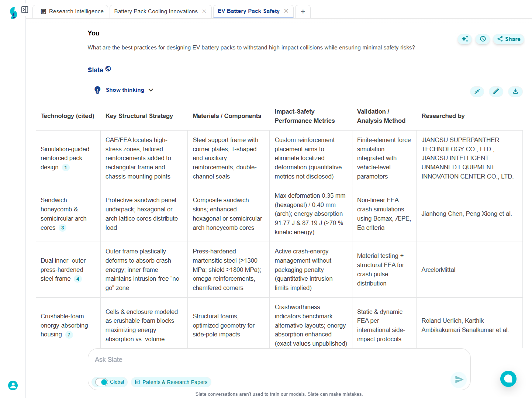Image resolution: width=532 pixels, height=398 pixels.
Task: Click the Share button
Action: (x=509, y=39)
